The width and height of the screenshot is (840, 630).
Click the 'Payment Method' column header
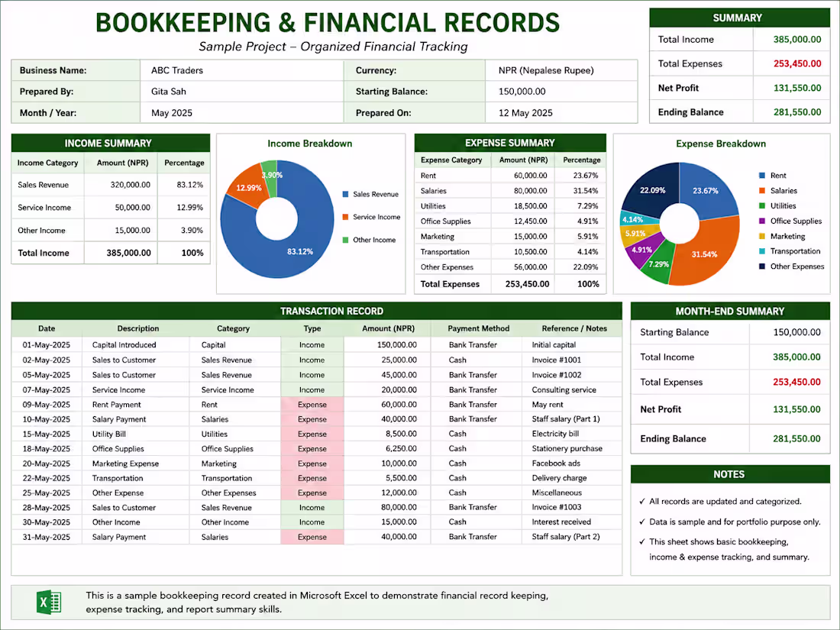click(478, 328)
